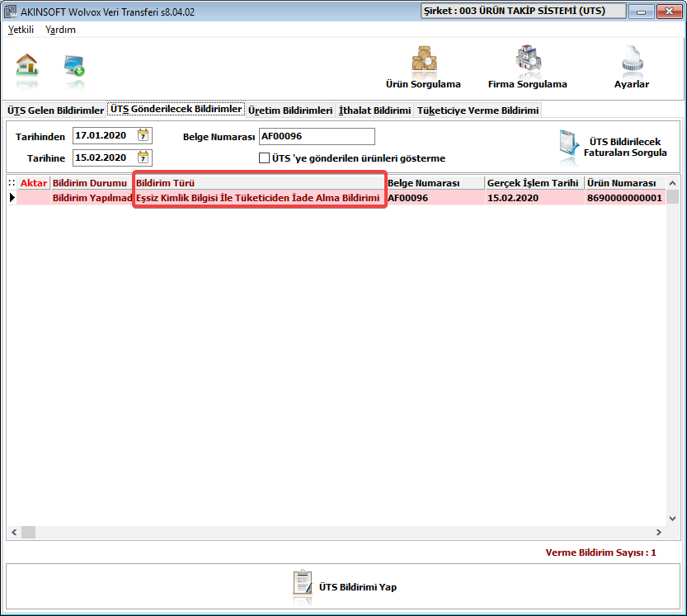Select the AF00096 grid cell
The height and width of the screenshot is (616, 687).
[435, 198]
